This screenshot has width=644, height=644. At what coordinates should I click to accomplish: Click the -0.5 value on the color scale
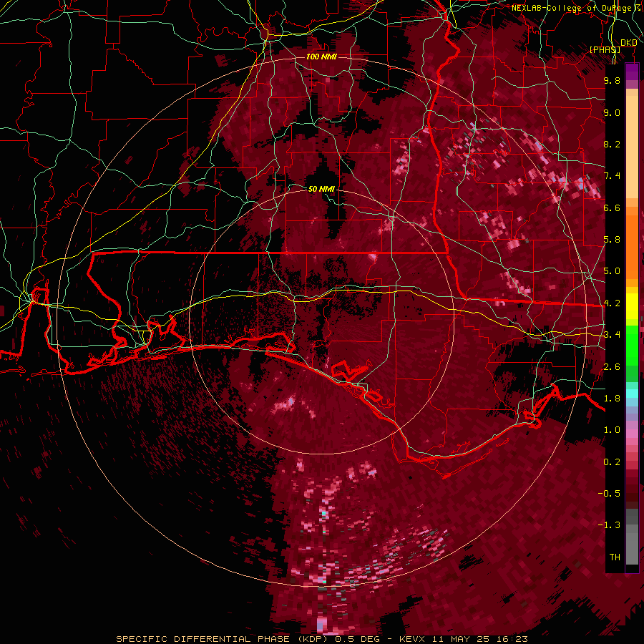610,494
